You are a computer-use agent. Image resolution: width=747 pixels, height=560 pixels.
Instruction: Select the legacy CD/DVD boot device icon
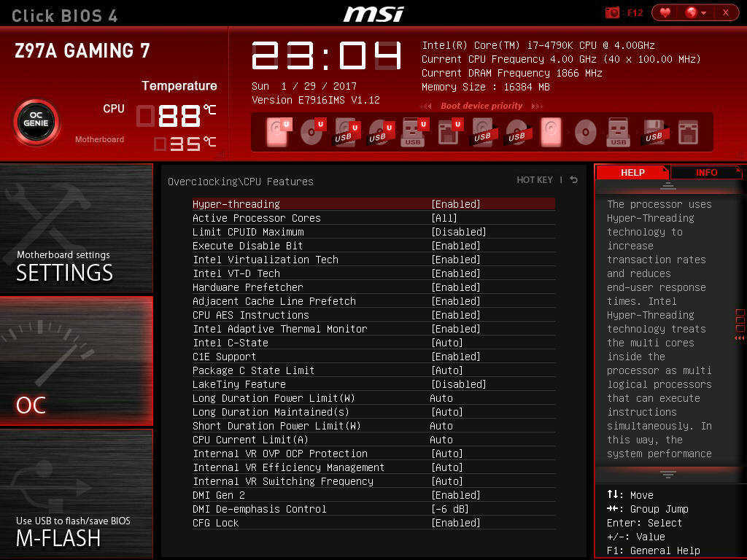tap(585, 132)
